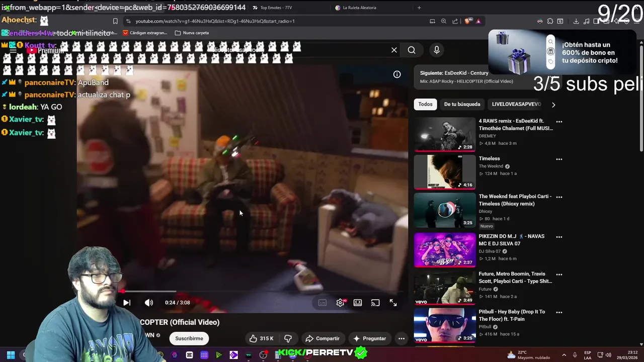
Task: Open the weather widget showing 22°C
Action: pyautogui.click(x=529, y=355)
